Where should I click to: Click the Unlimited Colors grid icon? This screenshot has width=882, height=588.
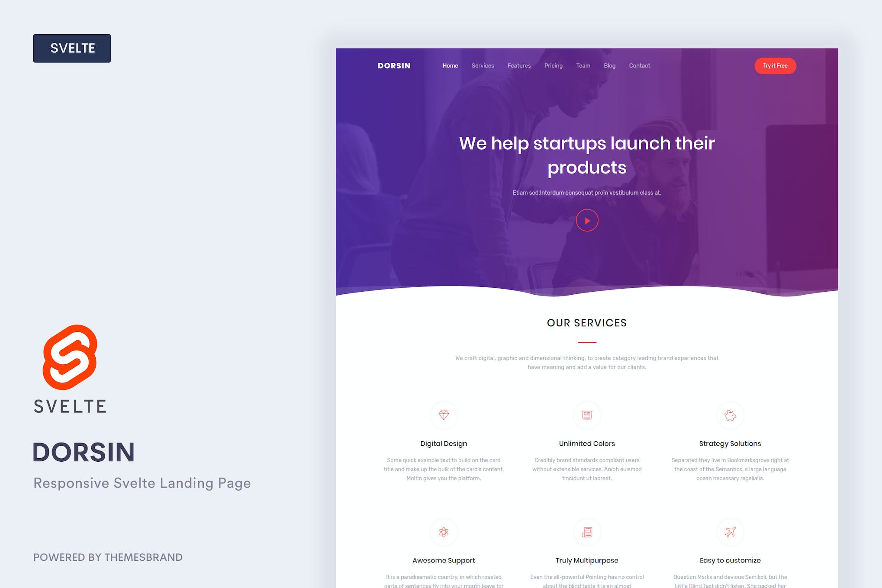point(586,415)
